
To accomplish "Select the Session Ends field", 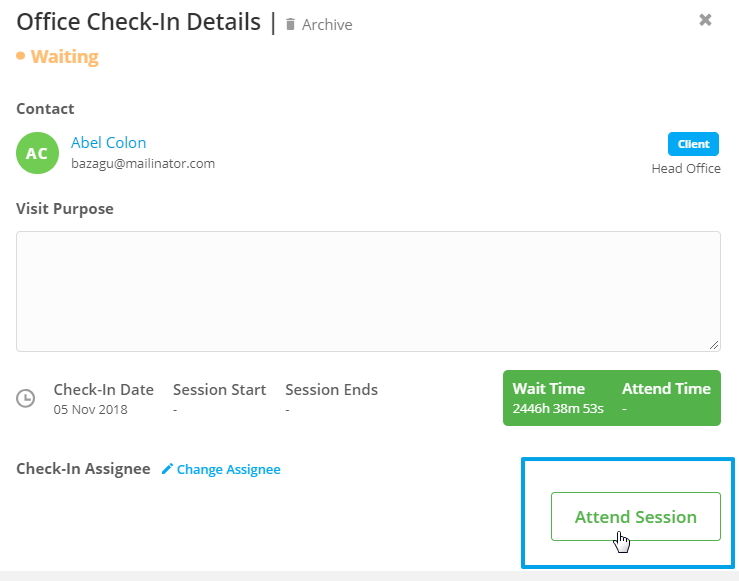I will click(x=331, y=399).
